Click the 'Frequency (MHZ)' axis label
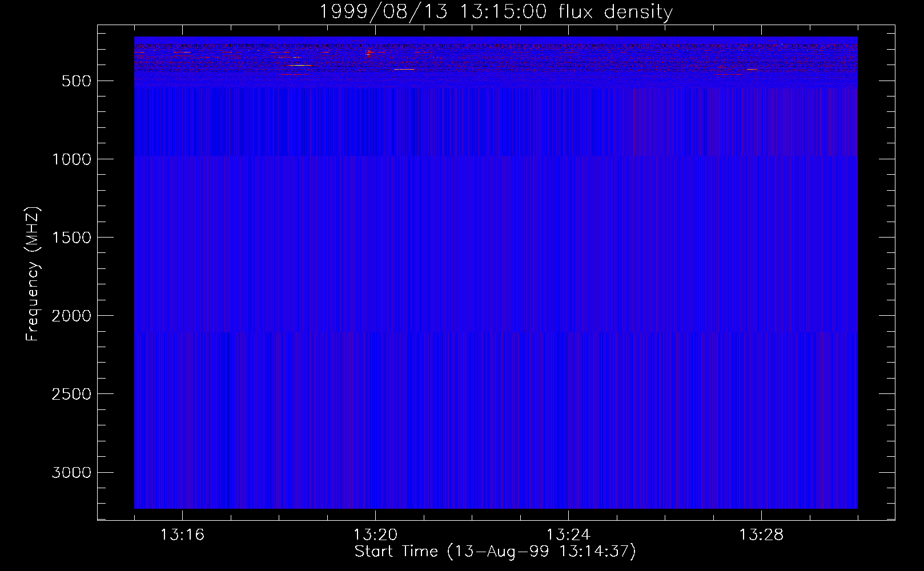The image size is (924, 571). pyautogui.click(x=33, y=274)
